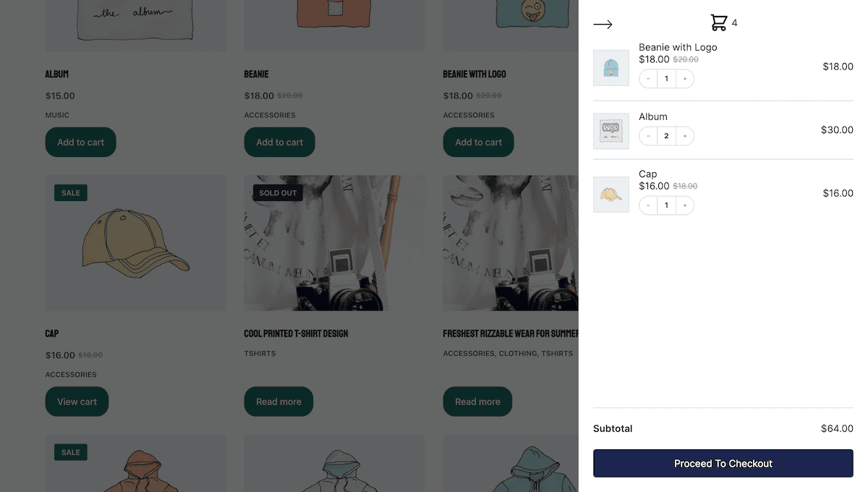Open the Cap product image
The height and width of the screenshot is (492, 868).
(x=135, y=243)
